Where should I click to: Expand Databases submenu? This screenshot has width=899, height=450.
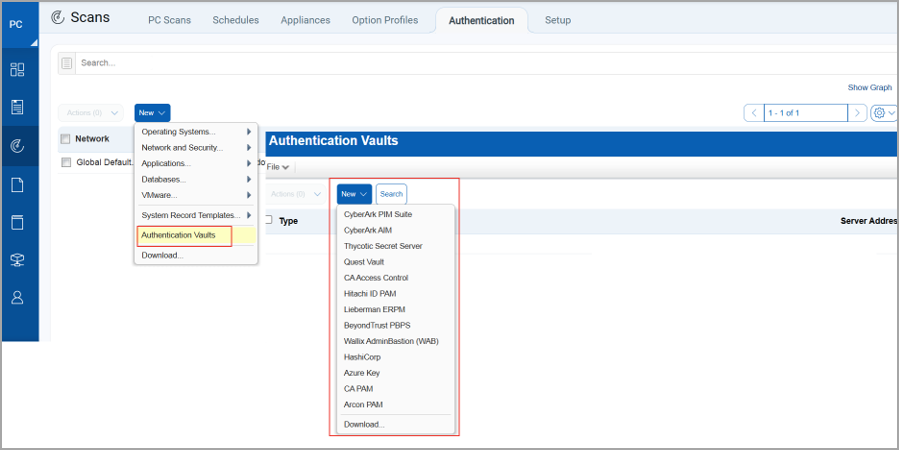coord(196,179)
